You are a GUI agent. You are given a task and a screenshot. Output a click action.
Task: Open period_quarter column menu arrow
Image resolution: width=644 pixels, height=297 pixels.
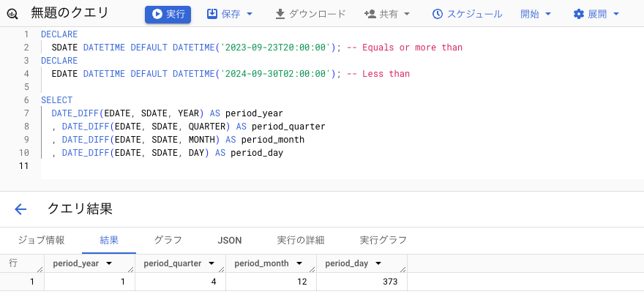point(211,263)
